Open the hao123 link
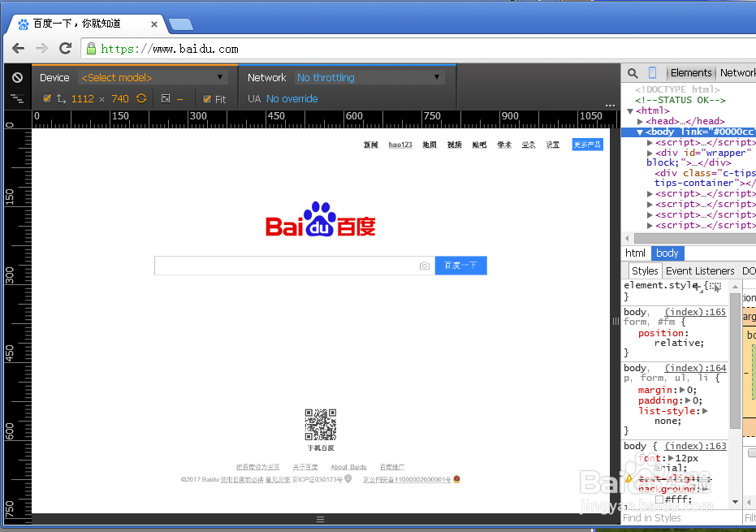Screen dimensions: 756x532 point(400,145)
